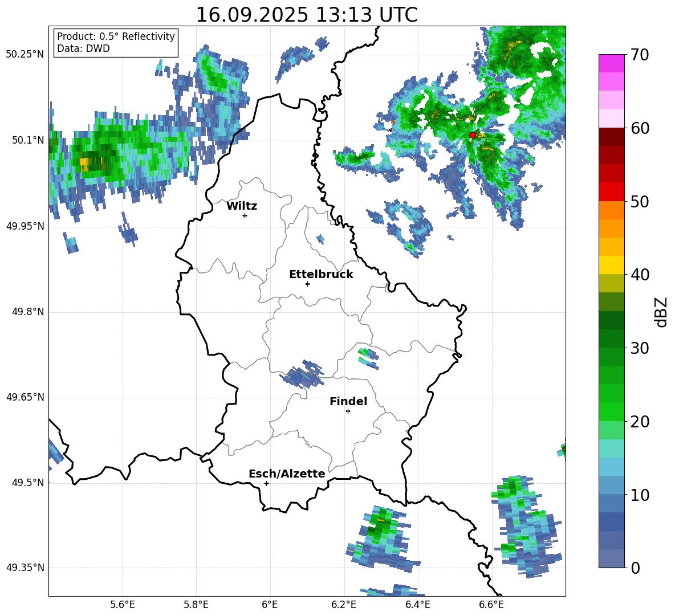Image resolution: width=675 pixels, height=616 pixels.
Task: Click the Ettelbruck station cross marker
Action: tap(307, 284)
